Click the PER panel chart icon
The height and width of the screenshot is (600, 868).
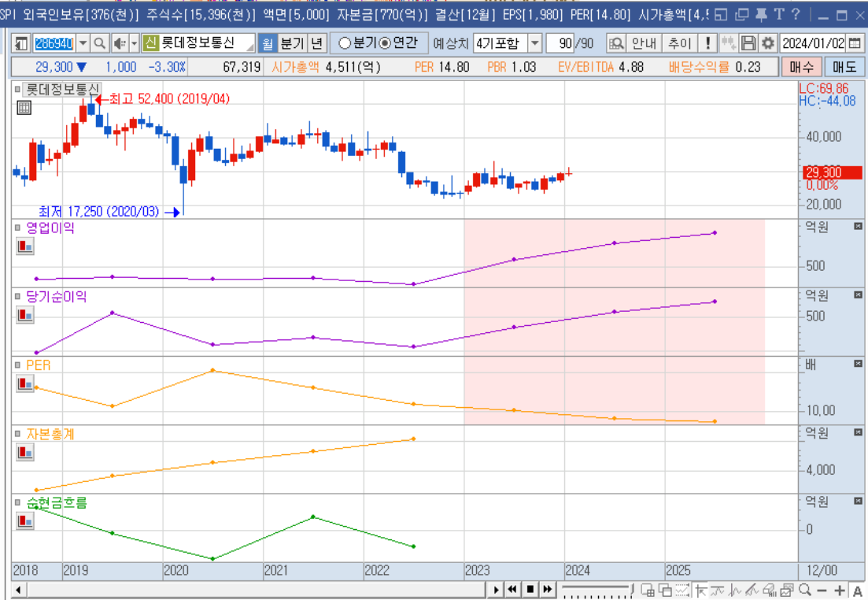click(25, 383)
